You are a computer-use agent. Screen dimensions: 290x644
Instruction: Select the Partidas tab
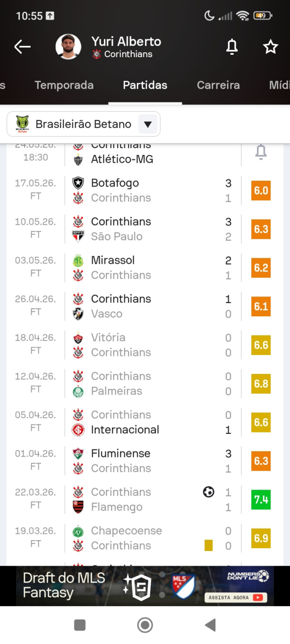click(145, 85)
